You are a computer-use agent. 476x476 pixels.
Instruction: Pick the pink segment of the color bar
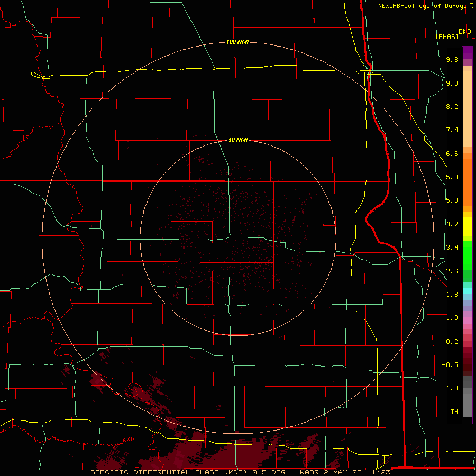pos(467,321)
